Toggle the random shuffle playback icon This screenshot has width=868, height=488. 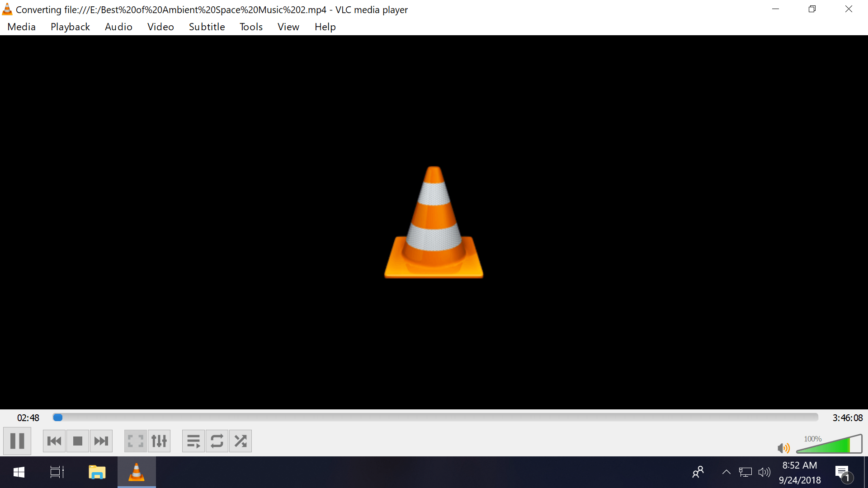240,441
